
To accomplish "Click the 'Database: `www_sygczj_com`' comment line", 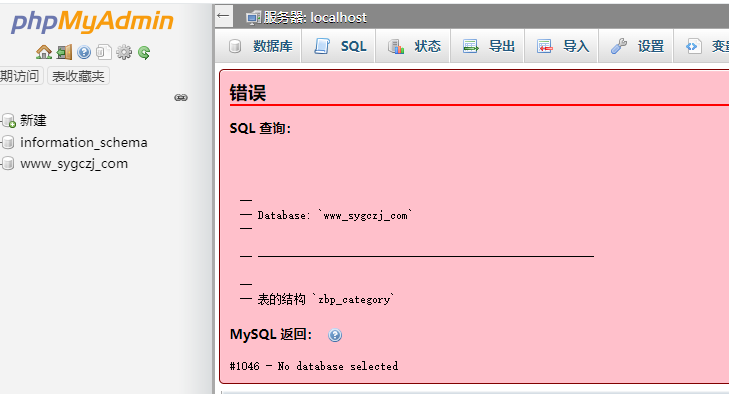I will (x=335, y=215).
